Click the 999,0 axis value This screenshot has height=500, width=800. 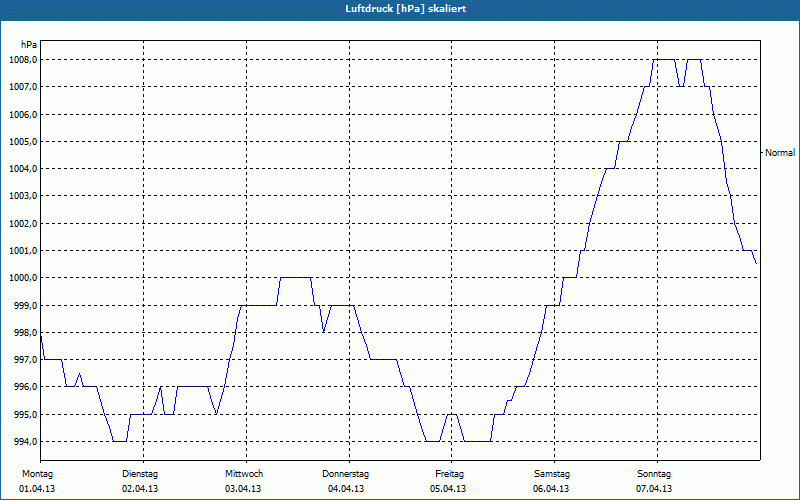tap(25, 305)
